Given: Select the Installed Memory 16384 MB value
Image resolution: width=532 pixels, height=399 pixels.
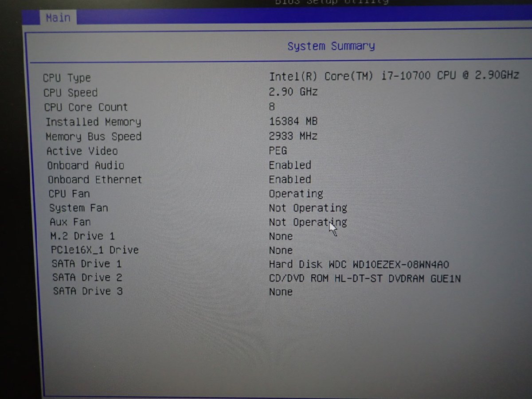Looking at the screenshot, I should pyautogui.click(x=293, y=121).
